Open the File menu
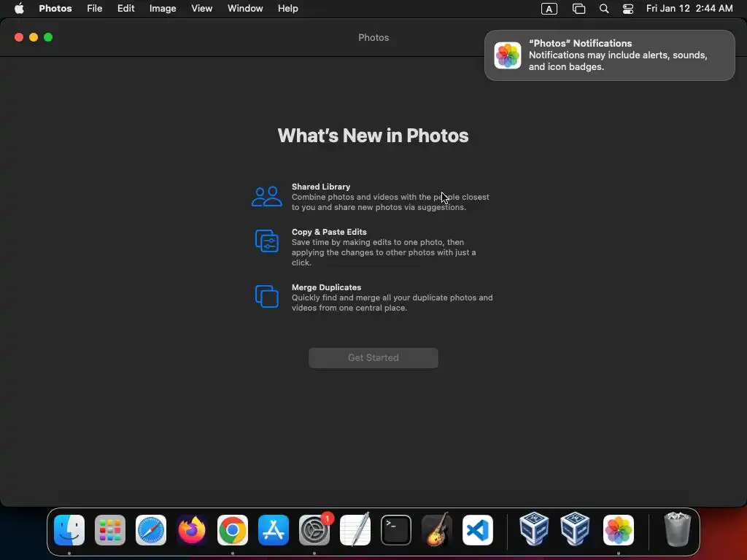Screen dimensions: 747x560 pyautogui.click(x=94, y=9)
